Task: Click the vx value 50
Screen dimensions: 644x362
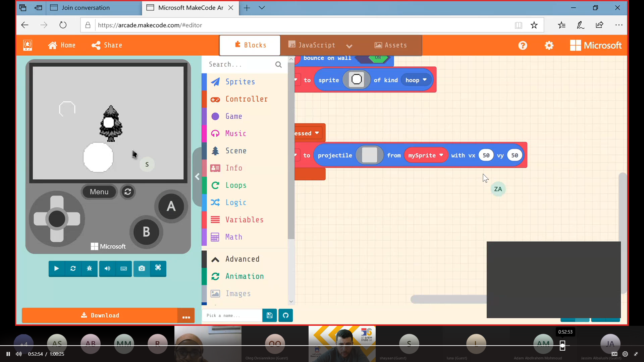Action: [486, 155]
